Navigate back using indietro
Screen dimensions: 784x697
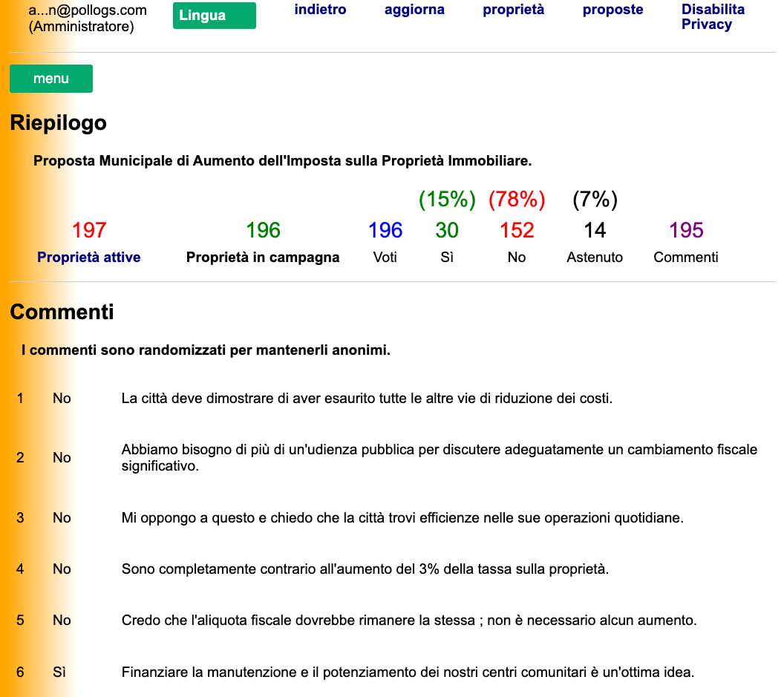[319, 10]
